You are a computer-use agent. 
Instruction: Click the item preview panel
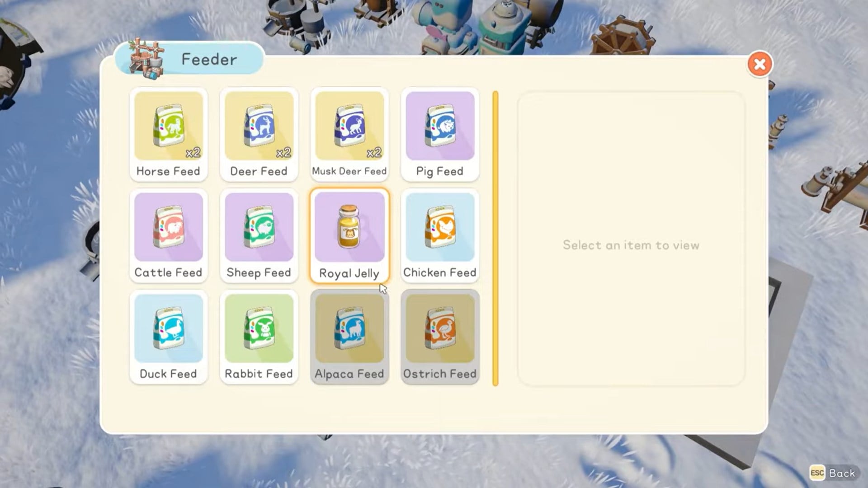pos(631,239)
